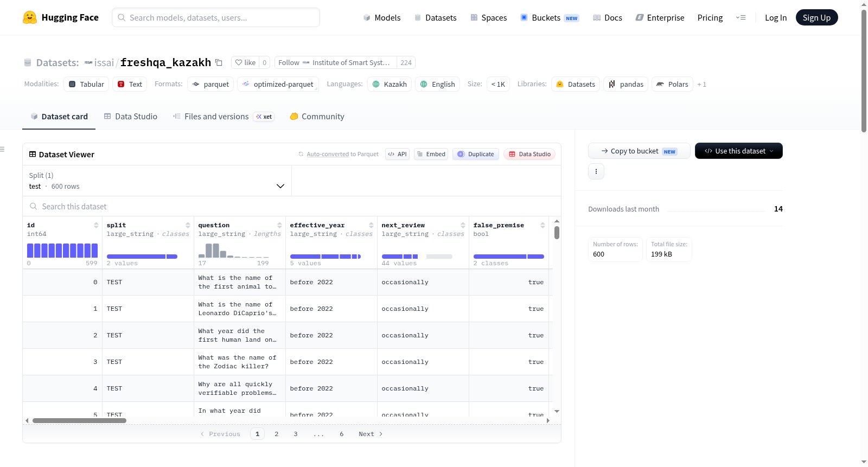The height and width of the screenshot is (467, 868).
Task: Copy the dataset name freshqa_kazakh icon
Action: pos(219,62)
